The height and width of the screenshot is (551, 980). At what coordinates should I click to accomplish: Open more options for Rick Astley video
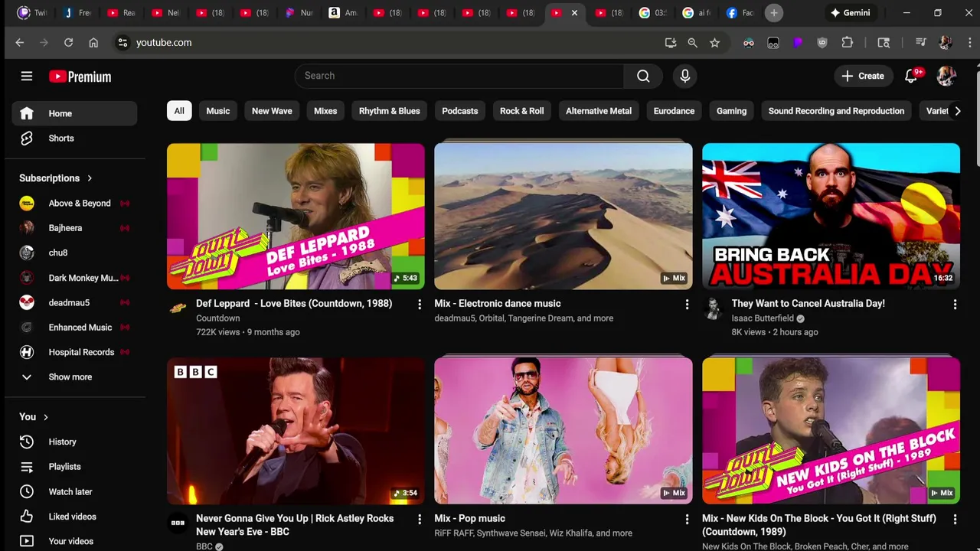419,520
